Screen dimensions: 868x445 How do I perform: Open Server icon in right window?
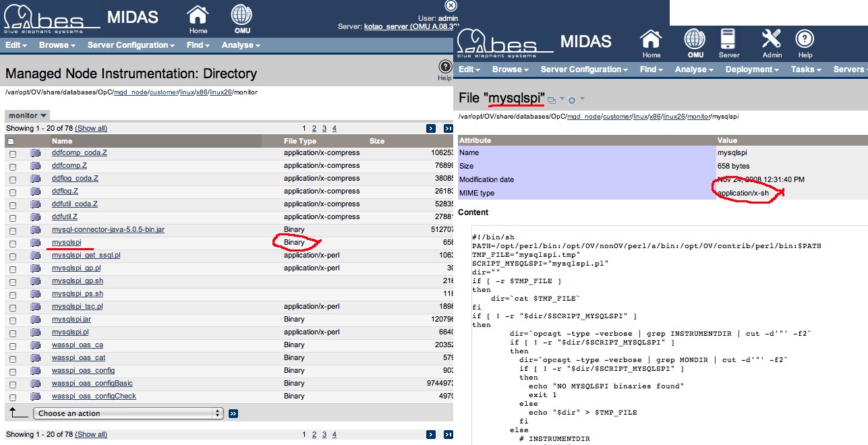click(x=728, y=44)
